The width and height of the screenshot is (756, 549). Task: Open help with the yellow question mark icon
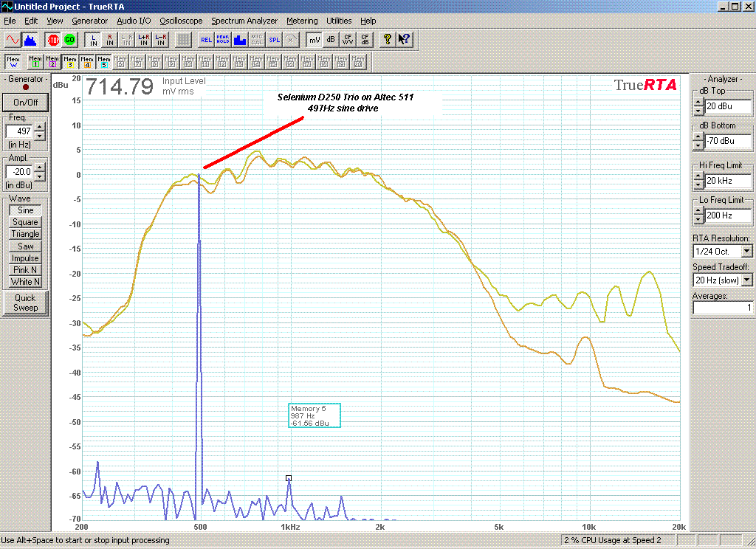(387, 40)
